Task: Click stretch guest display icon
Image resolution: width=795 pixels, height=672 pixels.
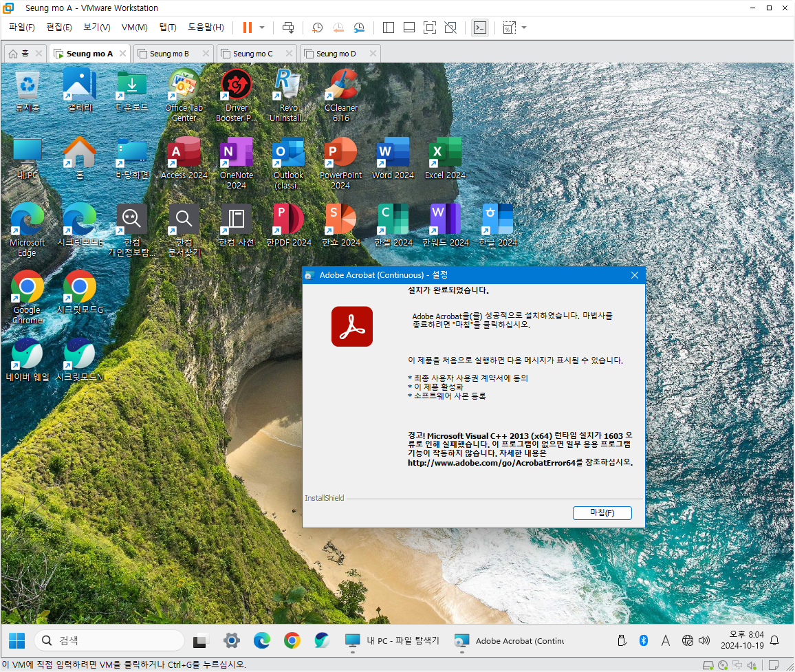Action: [x=509, y=28]
